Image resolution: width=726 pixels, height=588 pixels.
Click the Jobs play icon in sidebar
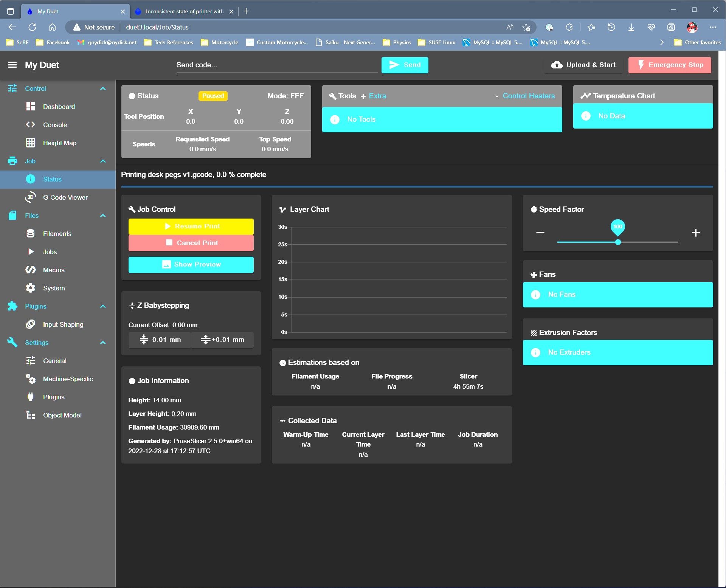click(31, 252)
